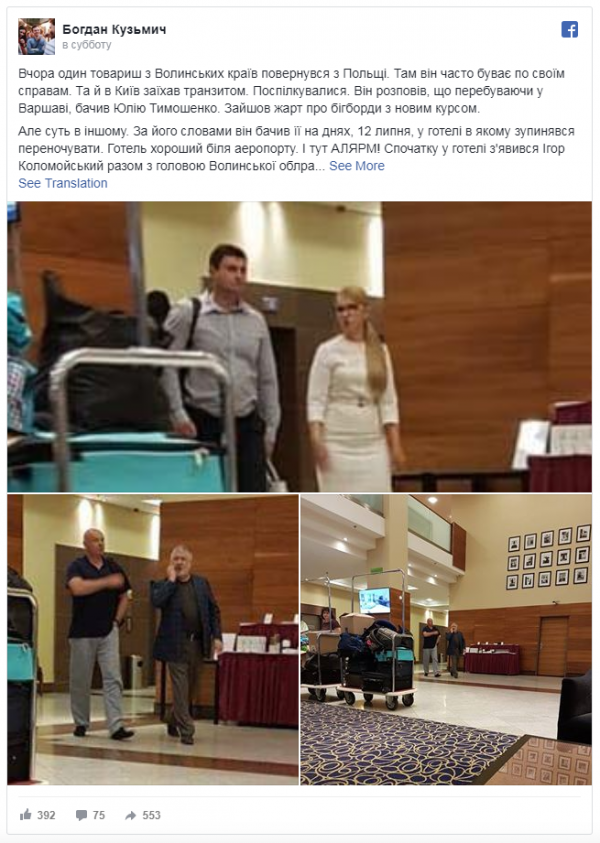Open the large top photo of couple walking
The width and height of the screenshot is (600, 843).
[x=299, y=347]
